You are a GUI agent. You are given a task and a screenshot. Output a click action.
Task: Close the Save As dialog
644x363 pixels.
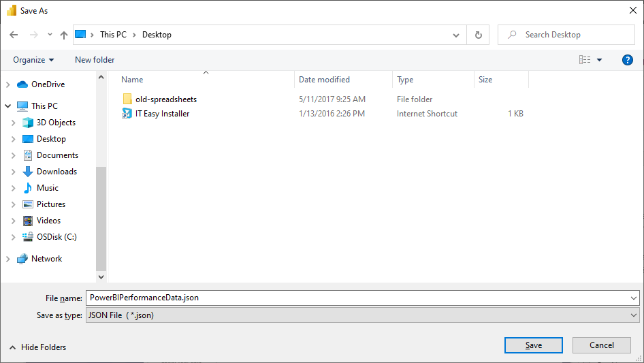[633, 10]
